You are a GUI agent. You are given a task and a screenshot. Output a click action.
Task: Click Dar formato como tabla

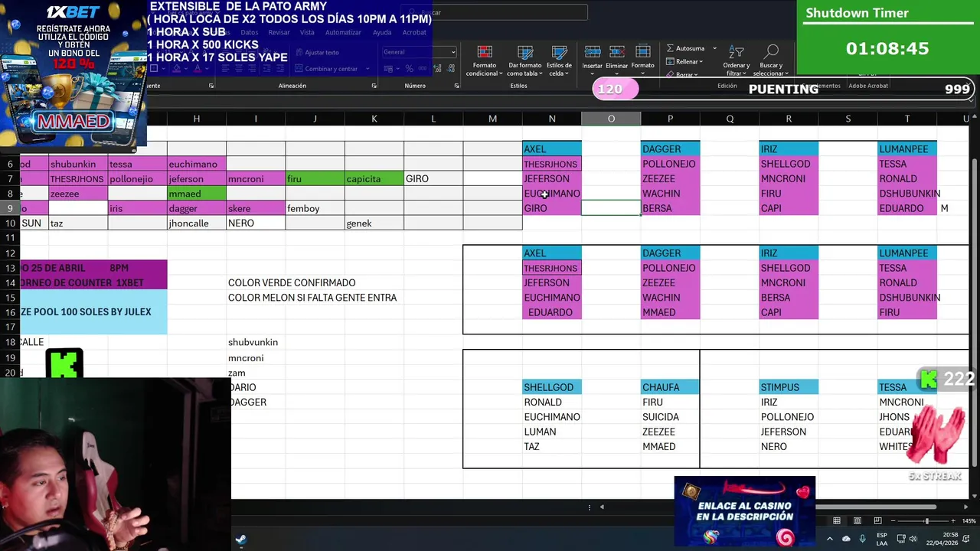tap(525, 60)
